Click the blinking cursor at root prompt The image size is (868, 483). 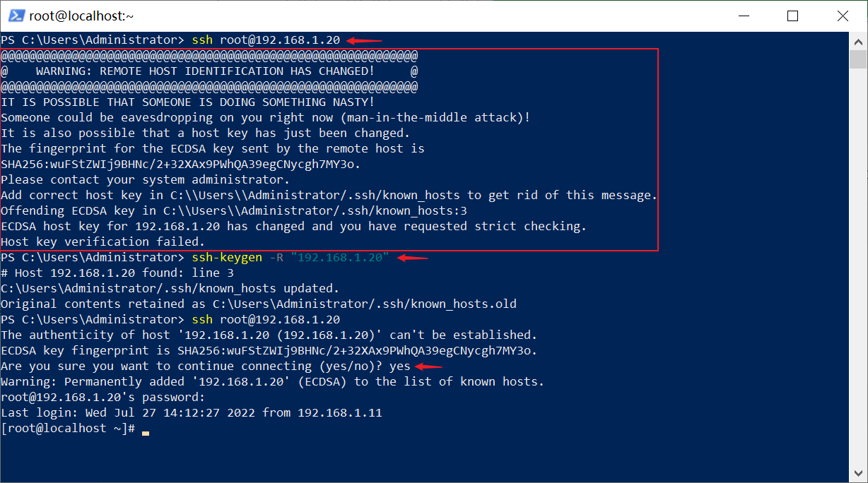point(146,432)
